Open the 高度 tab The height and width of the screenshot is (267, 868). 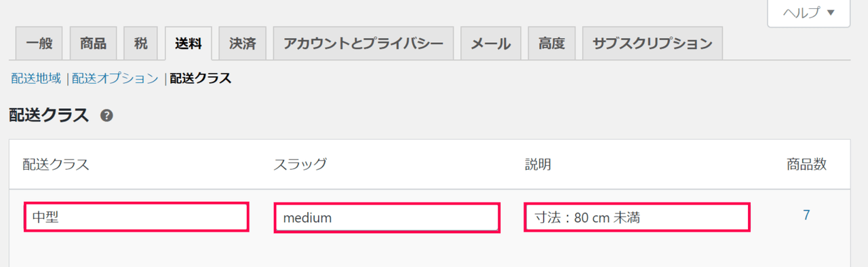tap(551, 44)
